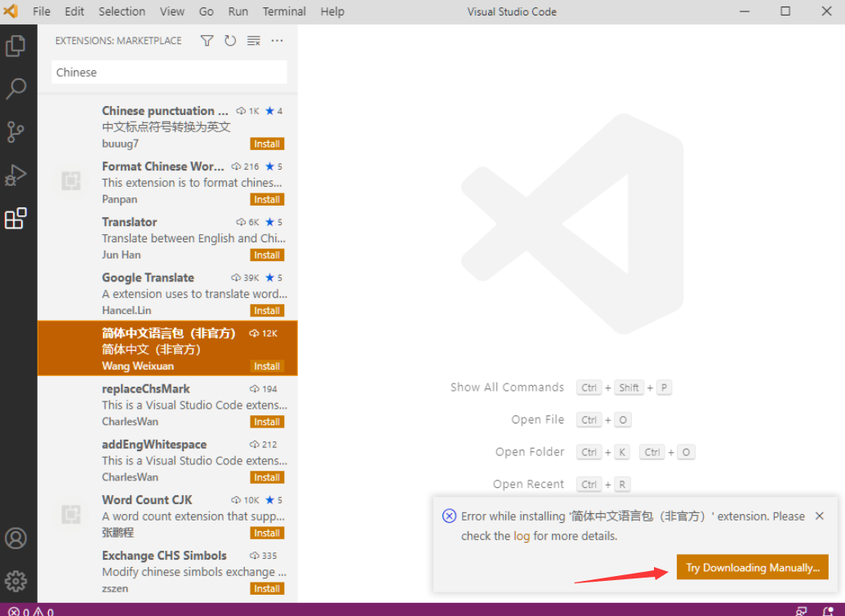
Task: Open the Run menu
Action: click(238, 11)
